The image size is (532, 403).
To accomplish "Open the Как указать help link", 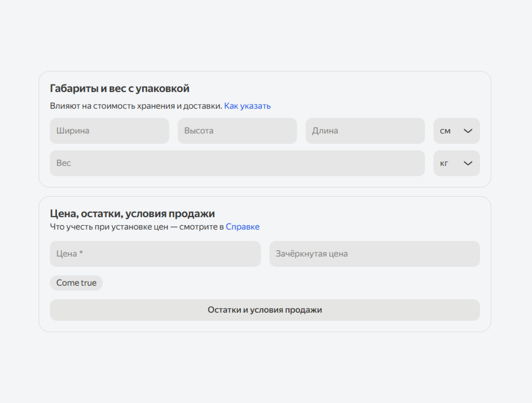I will pos(247,106).
